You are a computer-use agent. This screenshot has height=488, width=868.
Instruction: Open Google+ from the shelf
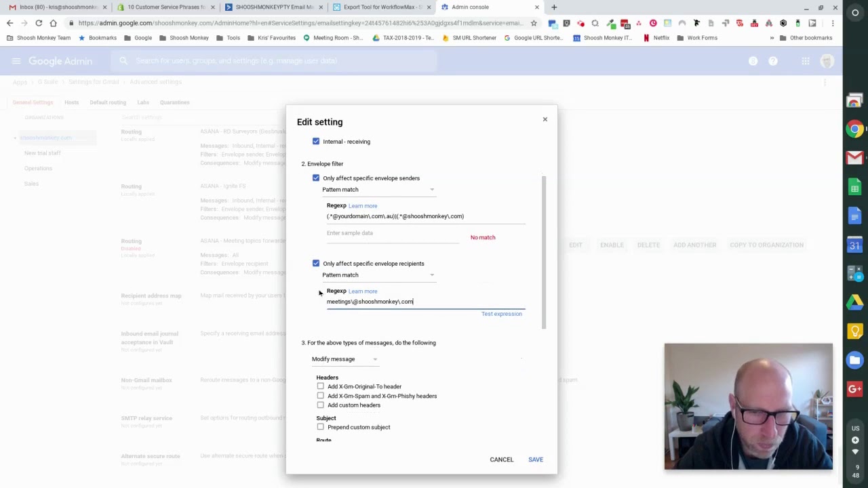(x=854, y=389)
